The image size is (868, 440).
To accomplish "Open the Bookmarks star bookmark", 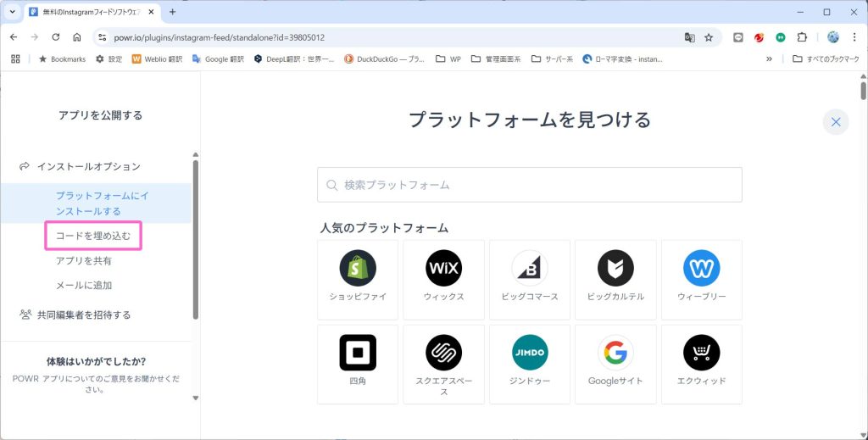I will pyautogui.click(x=62, y=58).
